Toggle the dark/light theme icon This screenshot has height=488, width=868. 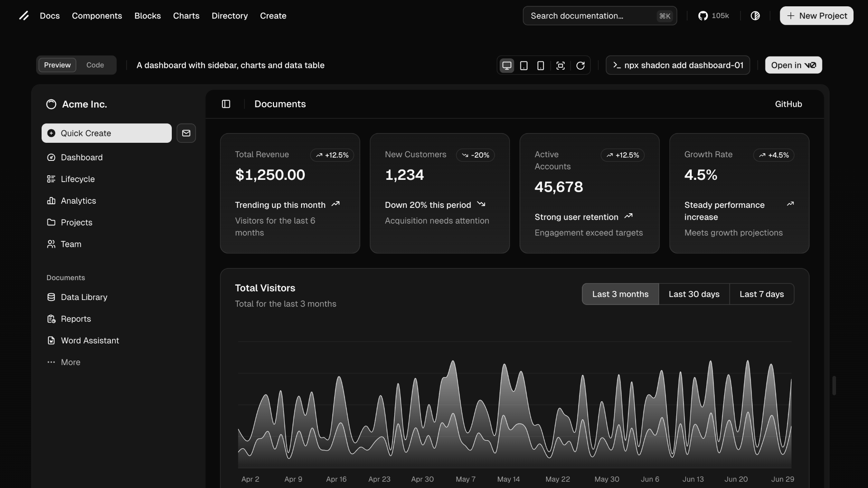(x=755, y=16)
